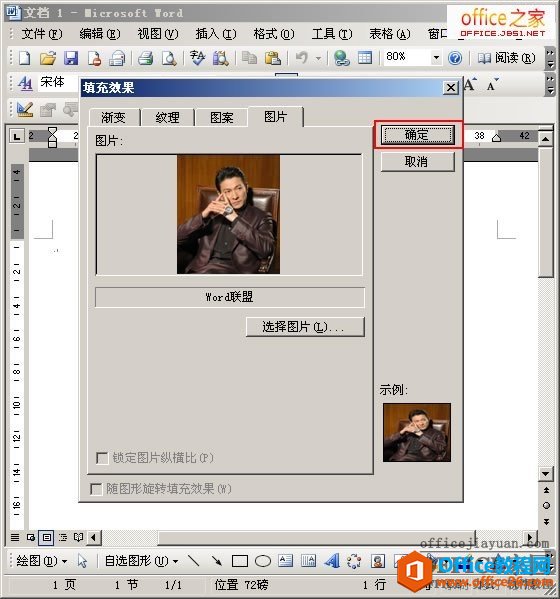
Task: Click the blue Help question mark icon
Action: [455, 58]
